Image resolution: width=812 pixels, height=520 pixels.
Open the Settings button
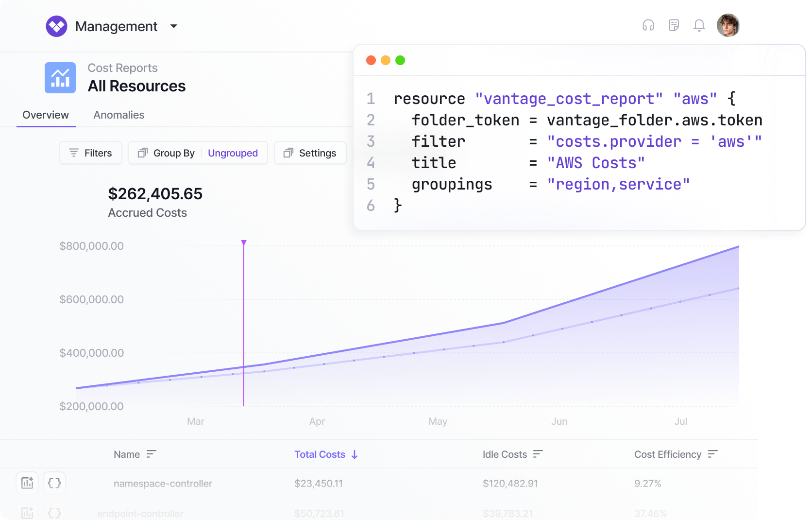coord(310,153)
